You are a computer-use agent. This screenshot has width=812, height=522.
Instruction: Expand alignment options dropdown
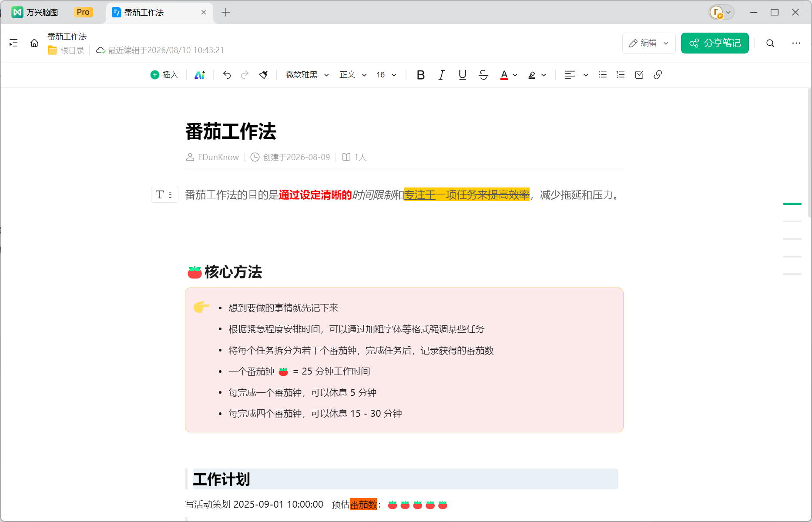pos(586,75)
